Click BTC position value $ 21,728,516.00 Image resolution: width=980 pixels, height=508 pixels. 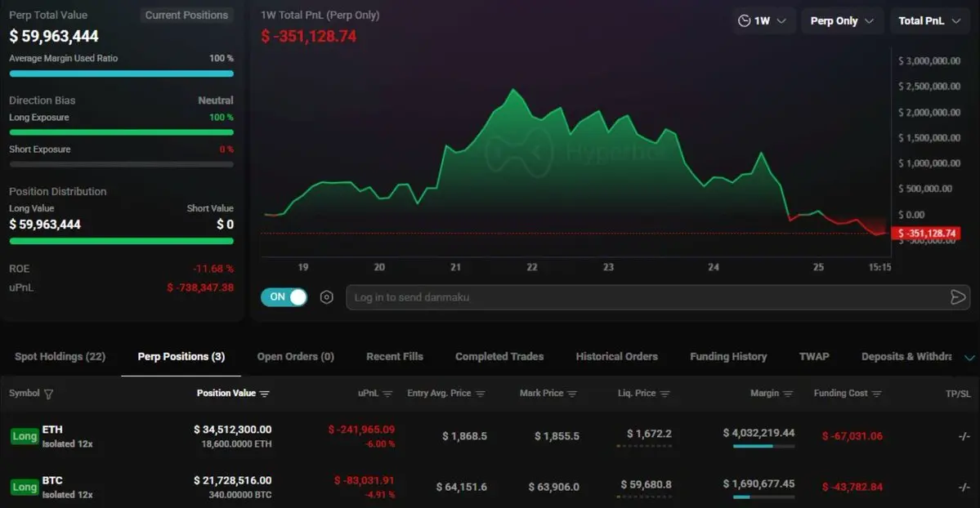pyautogui.click(x=232, y=480)
